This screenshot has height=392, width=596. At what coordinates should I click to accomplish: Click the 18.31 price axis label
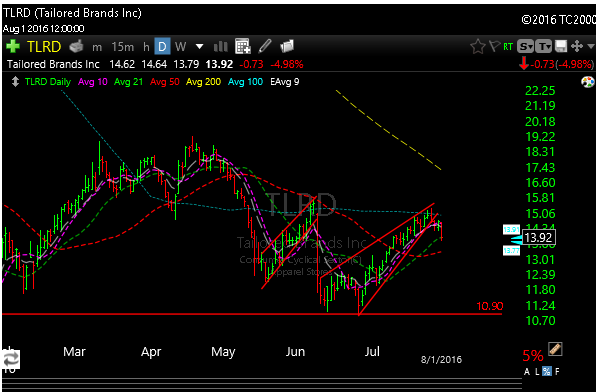(540, 152)
